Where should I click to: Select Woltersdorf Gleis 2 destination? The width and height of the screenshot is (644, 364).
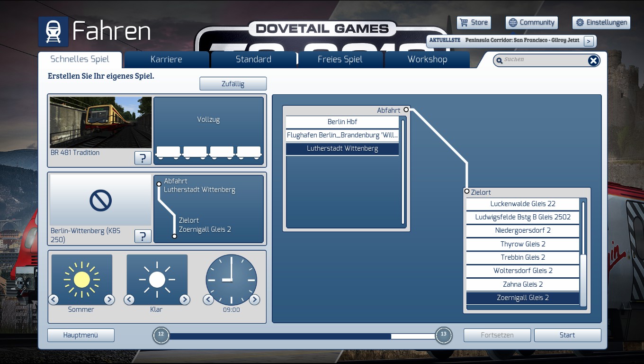pos(523,271)
